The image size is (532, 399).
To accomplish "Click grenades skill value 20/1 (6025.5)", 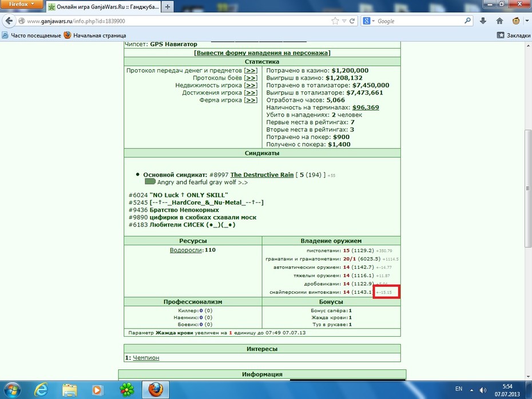I will click(362, 259).
